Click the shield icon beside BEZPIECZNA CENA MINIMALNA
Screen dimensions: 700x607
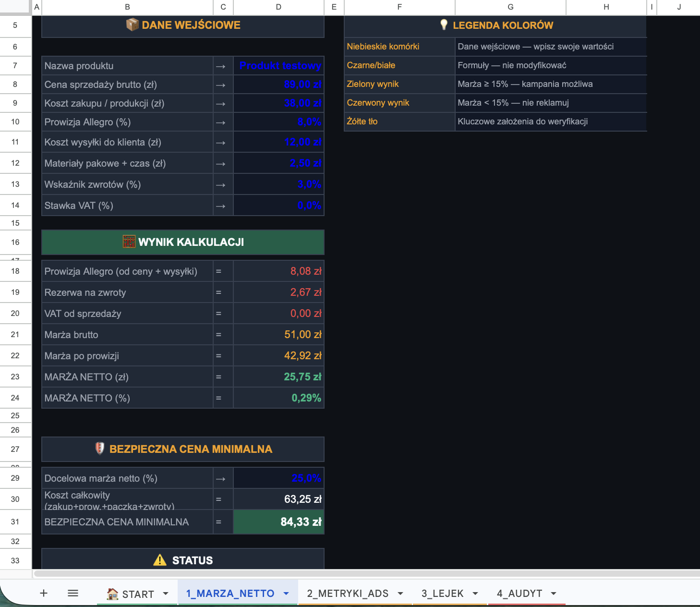pyautogui.click(x=100, y=449)
